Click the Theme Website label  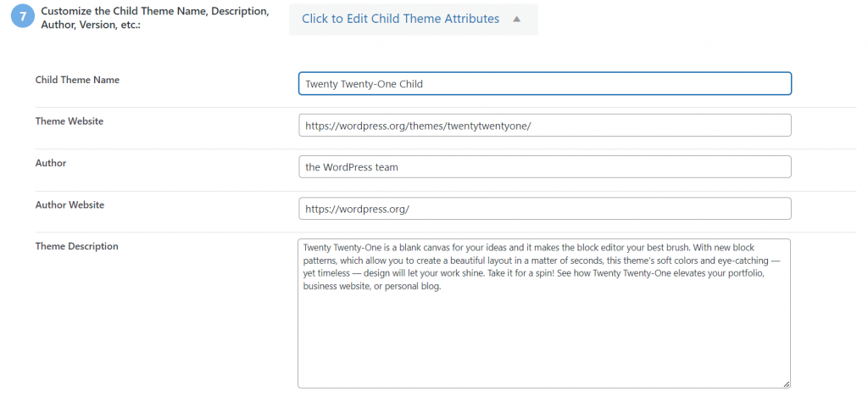click(x=69, y=121)
